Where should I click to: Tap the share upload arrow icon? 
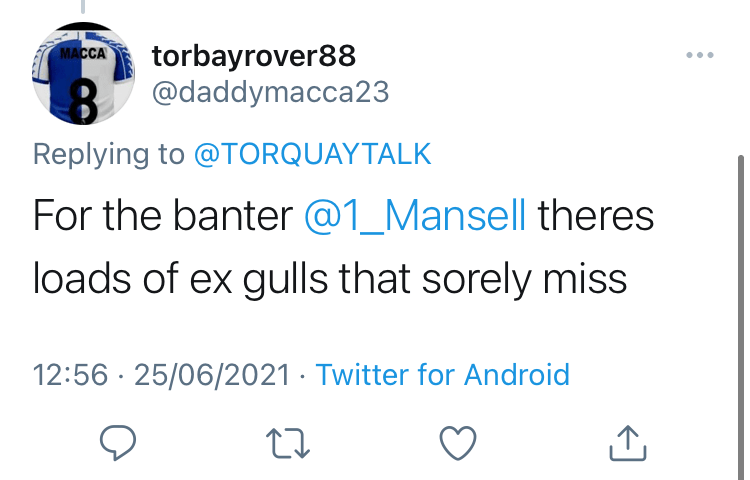pos(626,439)
